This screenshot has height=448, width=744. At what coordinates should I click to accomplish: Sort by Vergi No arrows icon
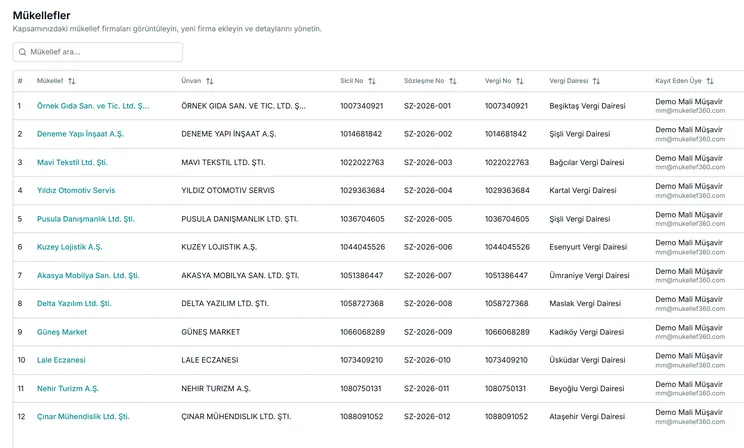click(520, 81)
